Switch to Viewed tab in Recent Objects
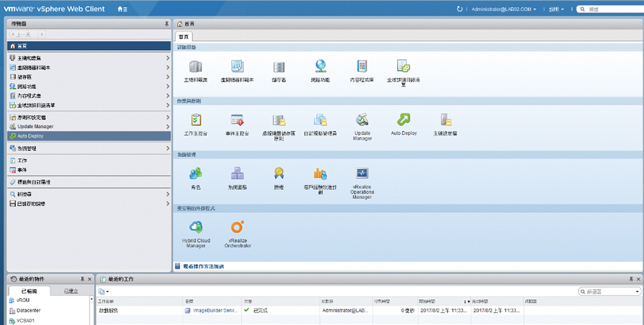 click(29, 291)
